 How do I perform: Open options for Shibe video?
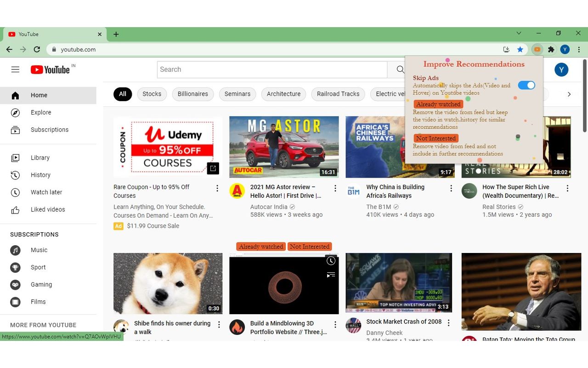pos(219,325)
